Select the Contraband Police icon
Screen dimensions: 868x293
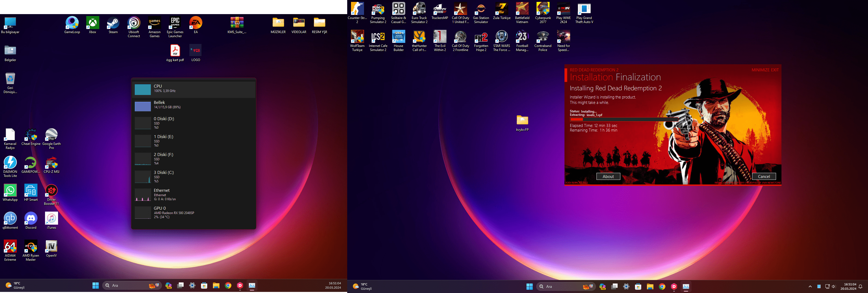point(543,41)
